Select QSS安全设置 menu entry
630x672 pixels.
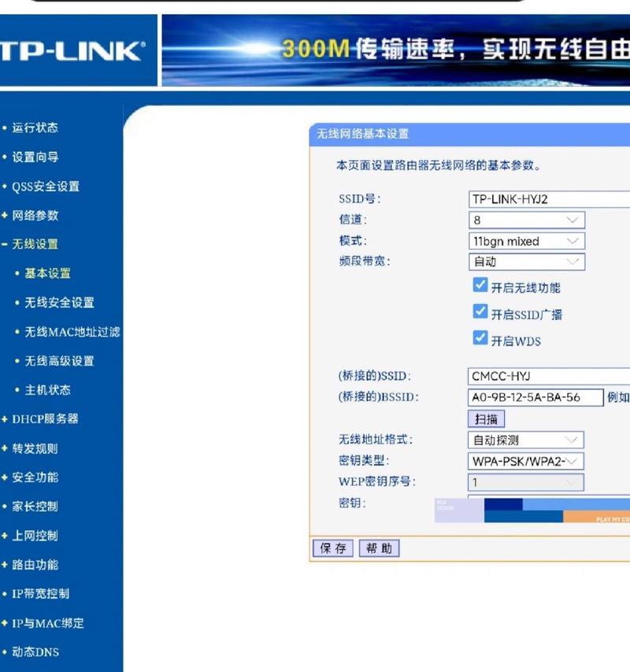tap(46, 187)
